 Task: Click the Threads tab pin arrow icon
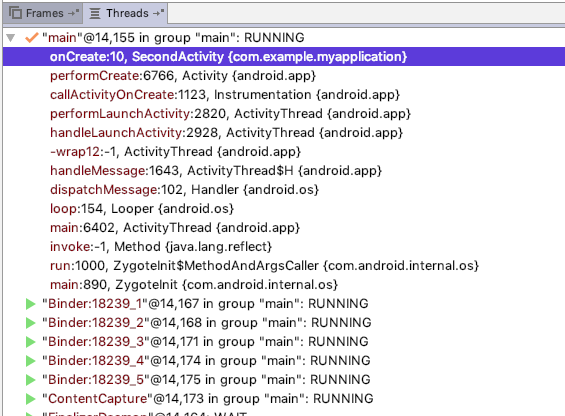[159, 13]
